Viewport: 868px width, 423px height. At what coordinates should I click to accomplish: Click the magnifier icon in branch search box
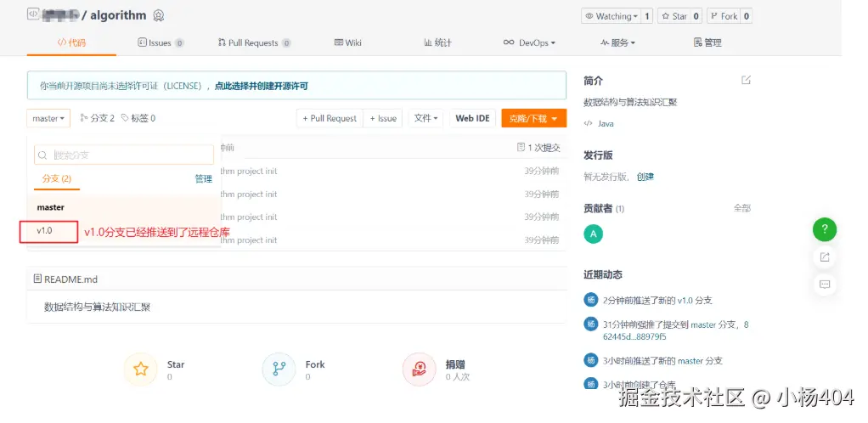(x=42, y=155)
